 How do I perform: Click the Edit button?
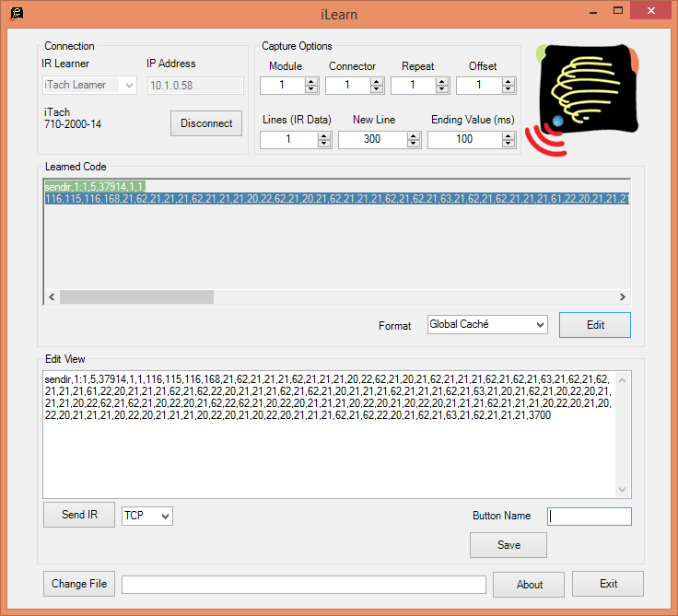(x=595, y=325)
